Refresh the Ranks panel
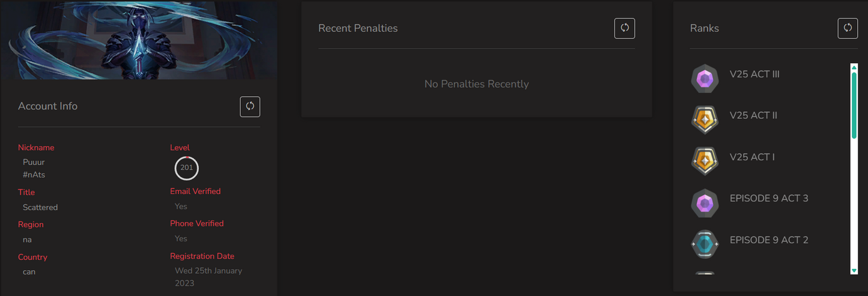868x296 pixels. point(848,28)
